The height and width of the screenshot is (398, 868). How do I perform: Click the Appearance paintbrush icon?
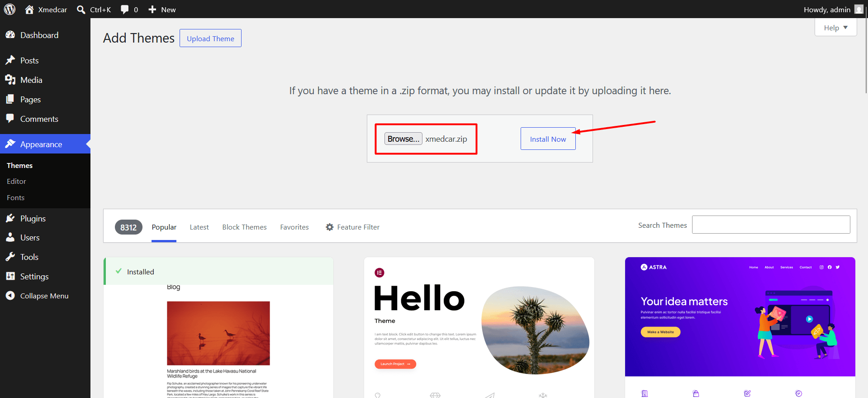click(x=10, y=144)
